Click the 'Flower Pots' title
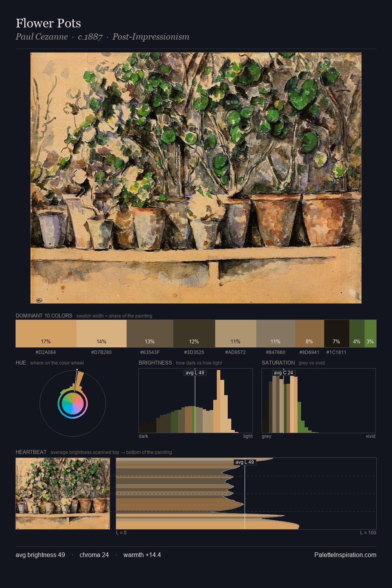Viewport: 392px width, 588px height. click(48, 23)
